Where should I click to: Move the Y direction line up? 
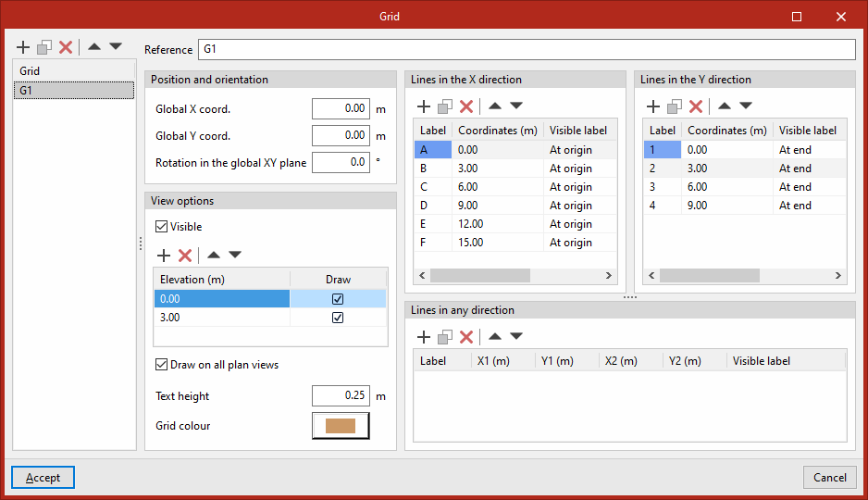(725, 106)
